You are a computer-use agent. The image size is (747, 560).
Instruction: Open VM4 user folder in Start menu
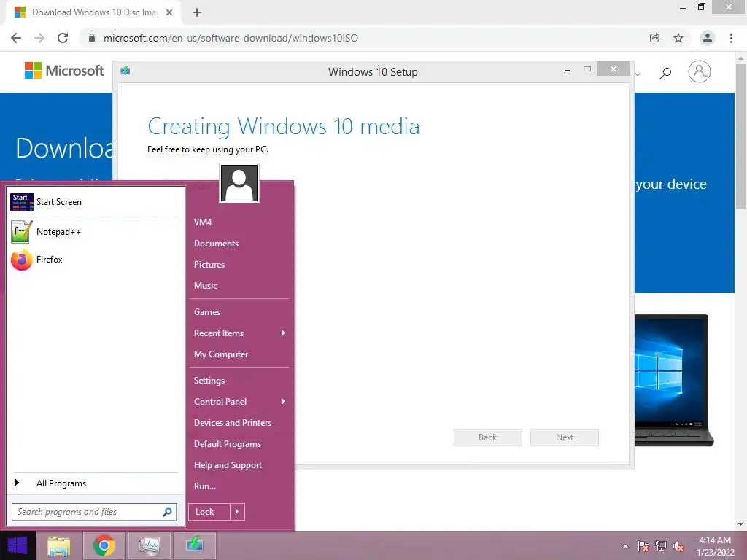point(203,222)
